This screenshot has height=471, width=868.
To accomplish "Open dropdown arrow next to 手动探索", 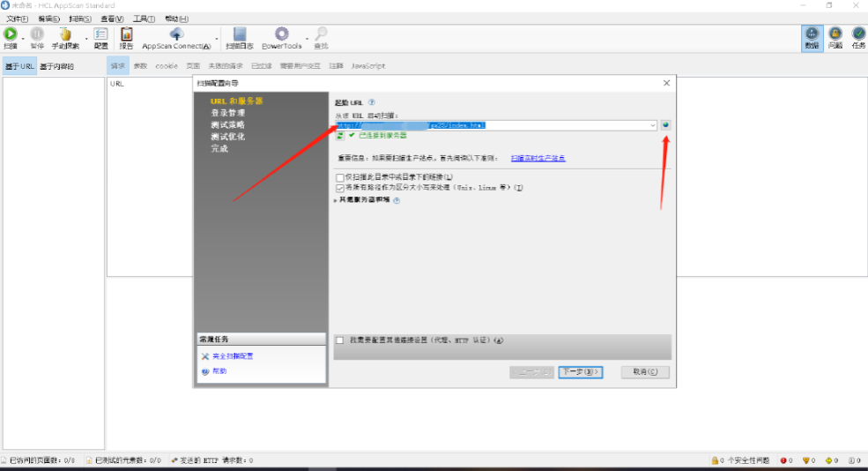I will [x=86, y=39].
